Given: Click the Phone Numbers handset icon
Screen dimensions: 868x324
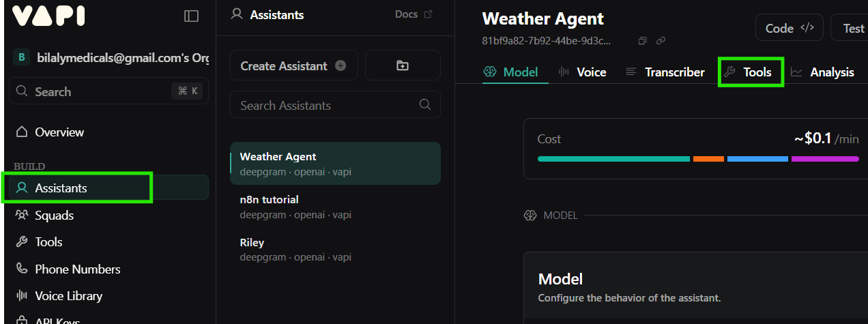Looking at the screenshot, I should click(22, 269).
